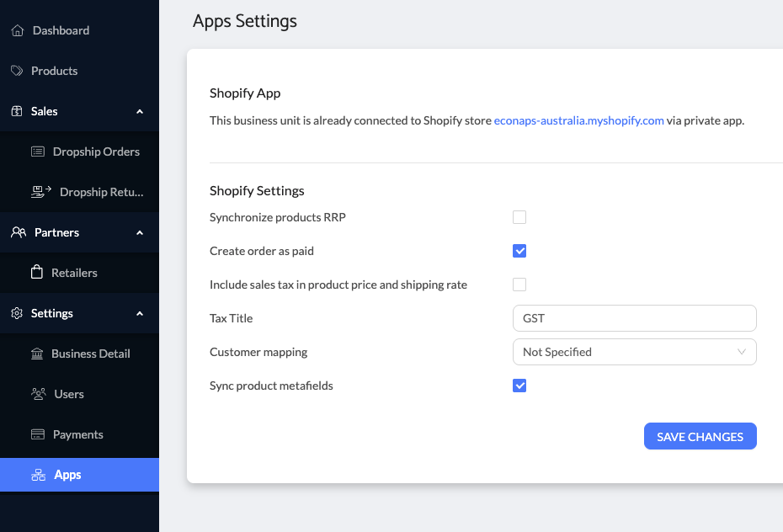Uncheck Create order as paid
The image size is (783, 532).
519,251
